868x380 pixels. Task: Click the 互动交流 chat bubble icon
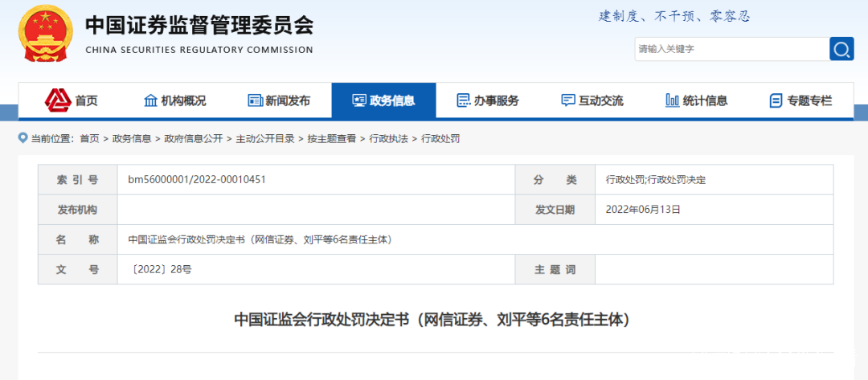click(x=568, y=100)
